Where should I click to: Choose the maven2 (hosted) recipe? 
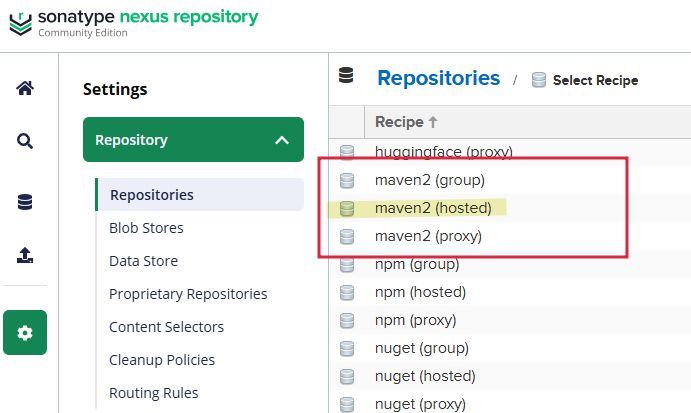coord(432,208)
